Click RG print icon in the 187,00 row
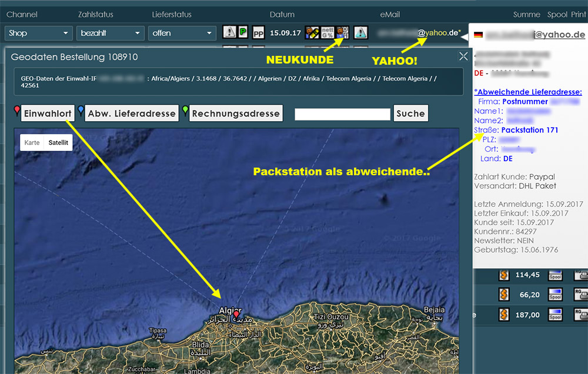This screenshot has height=374, width=588. click(581, 315)
